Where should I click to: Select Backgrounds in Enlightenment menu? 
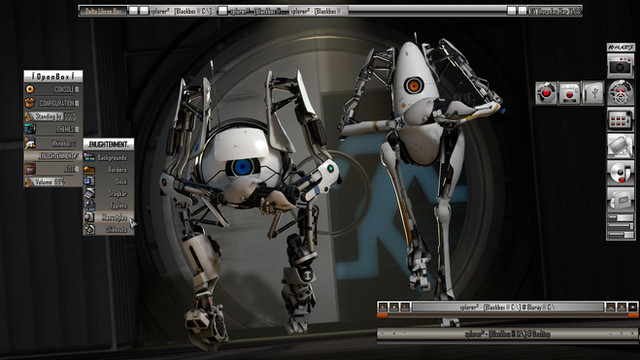tap(109, 157)
